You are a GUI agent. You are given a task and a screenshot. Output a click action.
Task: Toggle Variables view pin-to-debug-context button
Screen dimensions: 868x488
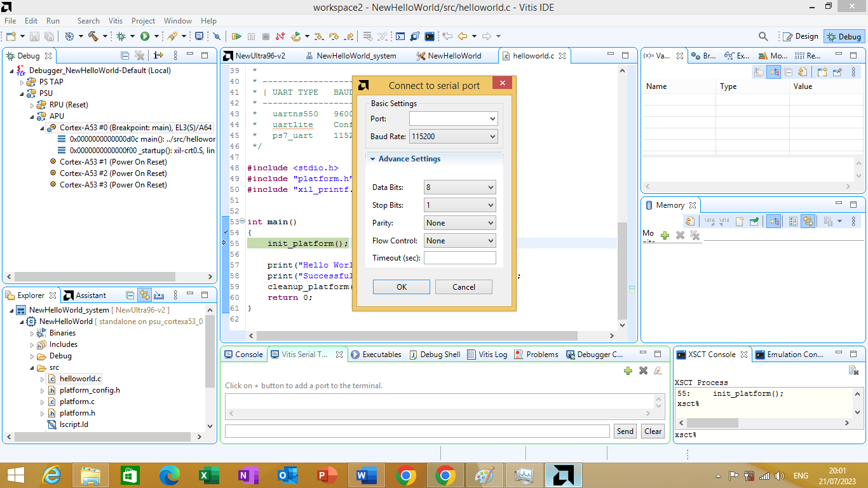point(837,72)
